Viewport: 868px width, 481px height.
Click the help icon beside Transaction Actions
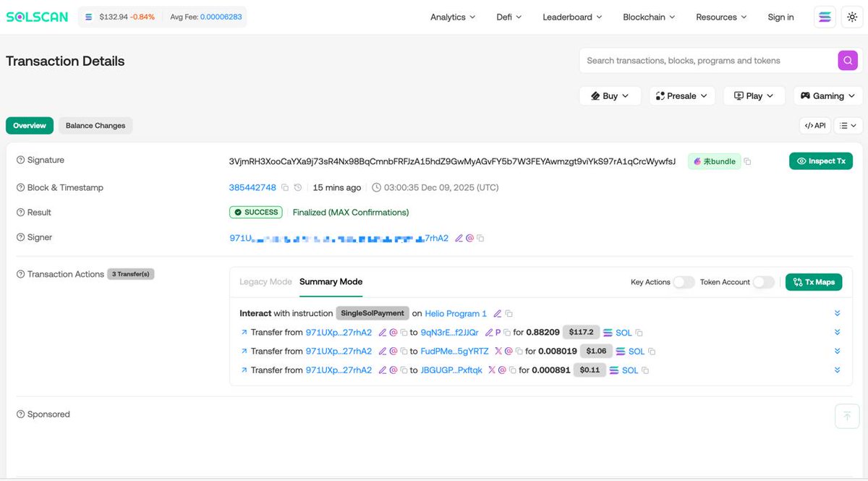click(x=20, y=274)
